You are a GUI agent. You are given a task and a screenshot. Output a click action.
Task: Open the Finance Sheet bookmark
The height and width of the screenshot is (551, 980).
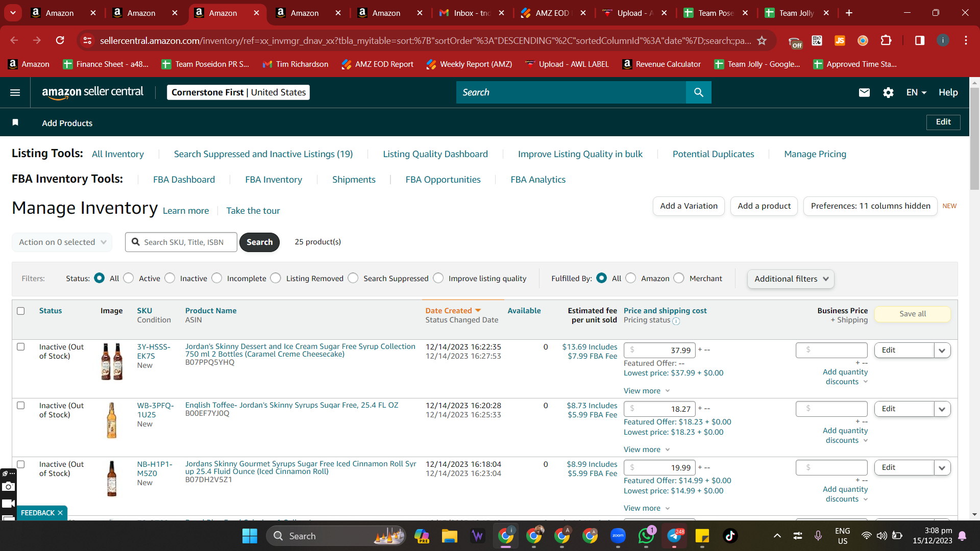[x=106, y=64]
